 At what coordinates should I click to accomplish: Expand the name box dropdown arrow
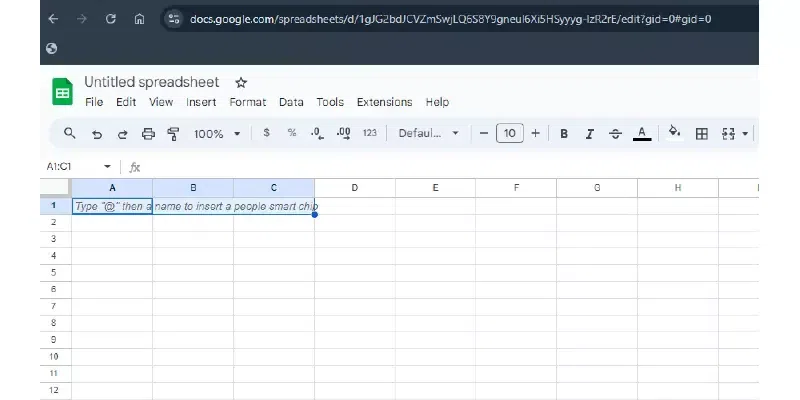tap(107, 167)
